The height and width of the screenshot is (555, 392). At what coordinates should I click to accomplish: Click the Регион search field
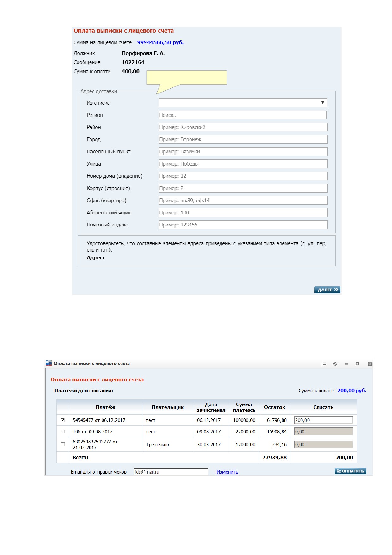242,115
